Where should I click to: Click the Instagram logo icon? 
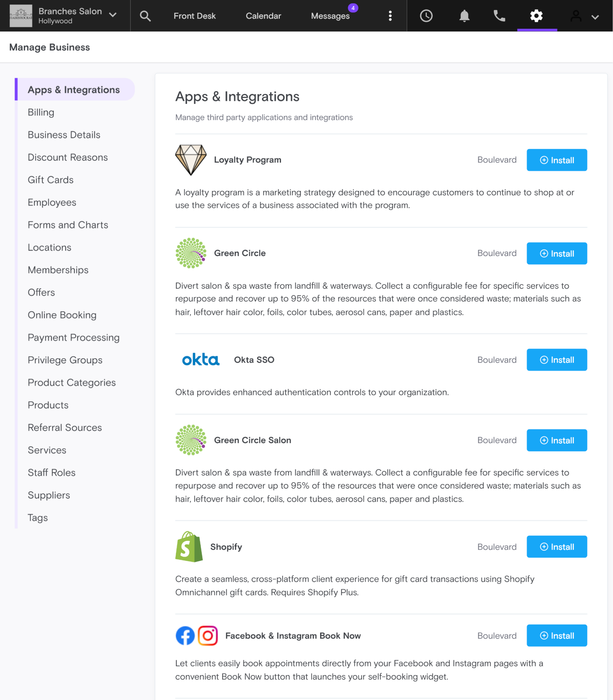pos(208,635)
